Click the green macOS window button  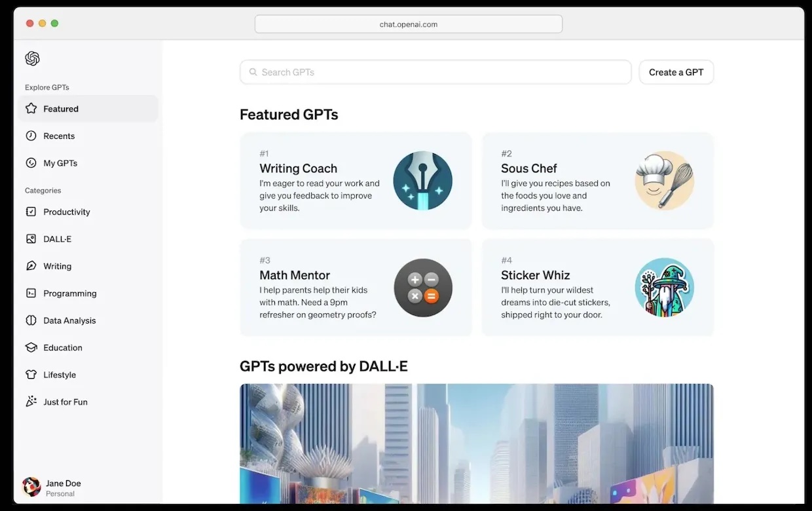pyautogui.click(x=54, y=24)
